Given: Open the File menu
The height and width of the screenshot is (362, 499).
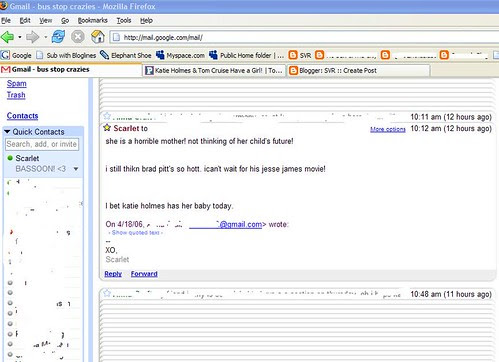Looking at the screenshot, I should click(6, 20).
